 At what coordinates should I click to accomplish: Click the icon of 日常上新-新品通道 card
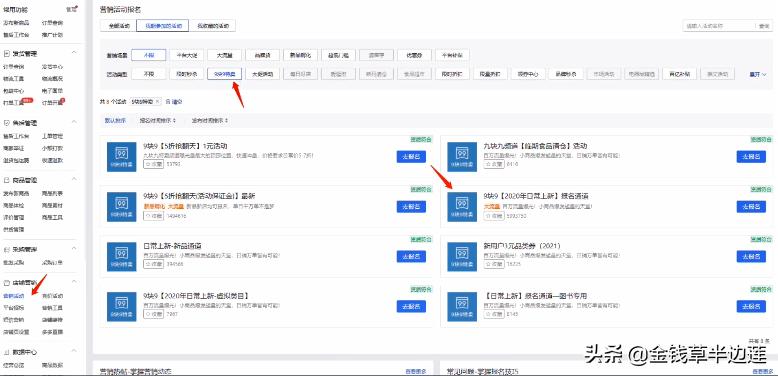[122, 256]
